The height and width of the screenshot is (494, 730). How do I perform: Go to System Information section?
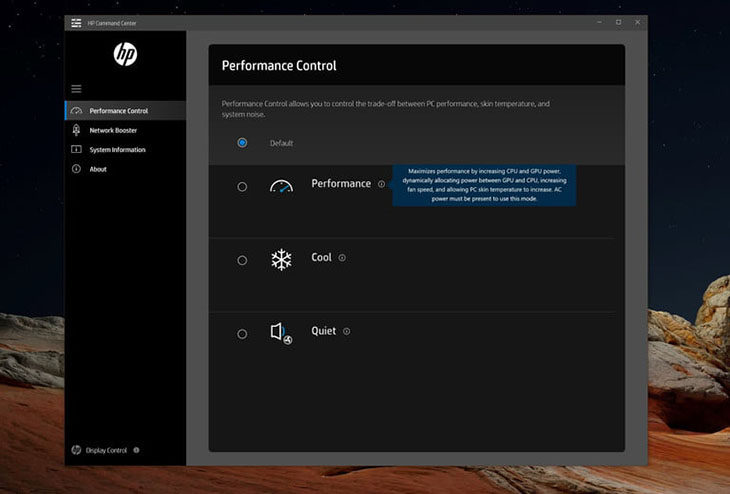[x=117, y=150]
